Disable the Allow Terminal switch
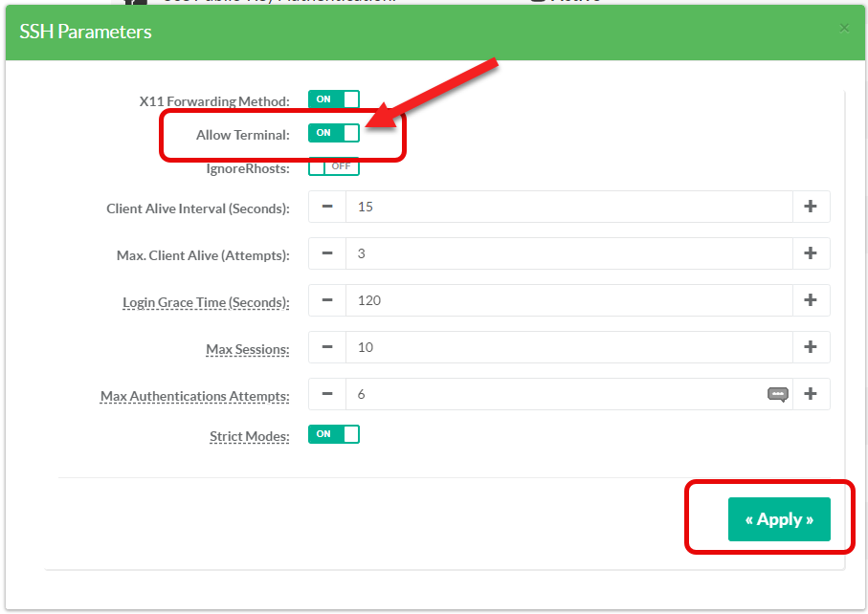 tap(333, 133)
